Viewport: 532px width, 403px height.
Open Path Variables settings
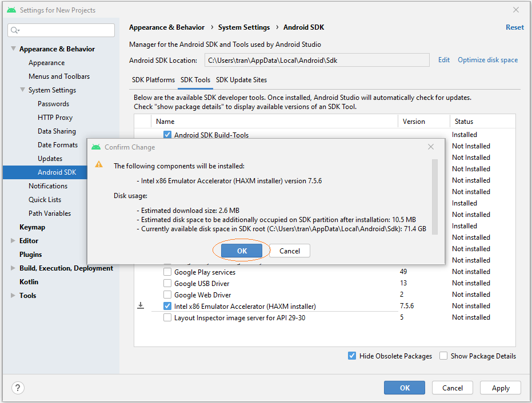coord(50,213)
